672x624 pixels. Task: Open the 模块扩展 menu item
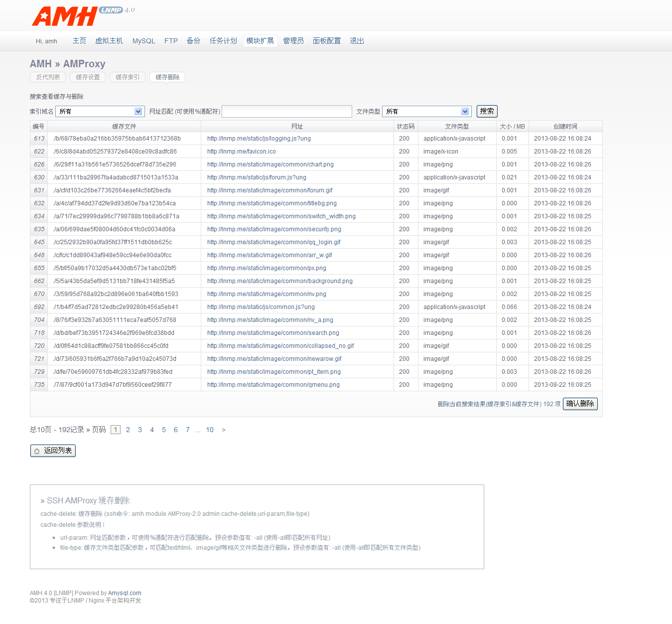click(260, 41)
